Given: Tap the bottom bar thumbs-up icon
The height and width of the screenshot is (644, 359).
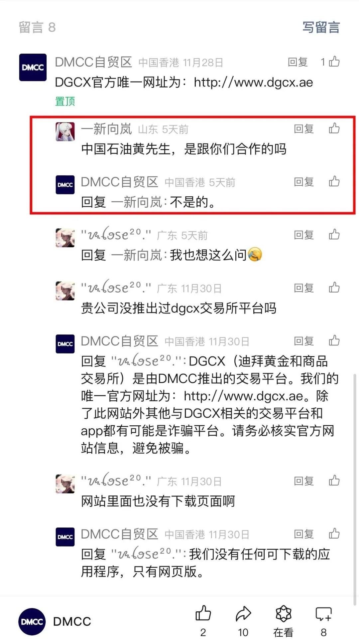Looking at the screenshot, I should tap(203, 613).
